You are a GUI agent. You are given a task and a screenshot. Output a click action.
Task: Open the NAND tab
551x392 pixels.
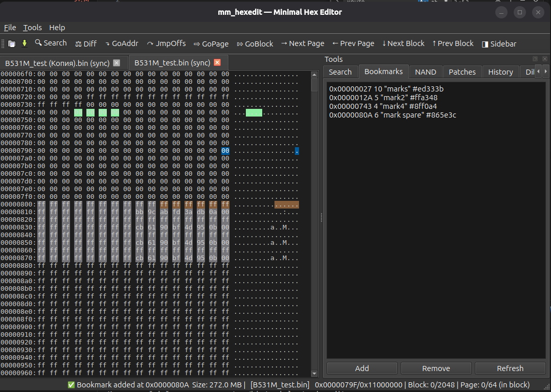coord(426,72)
